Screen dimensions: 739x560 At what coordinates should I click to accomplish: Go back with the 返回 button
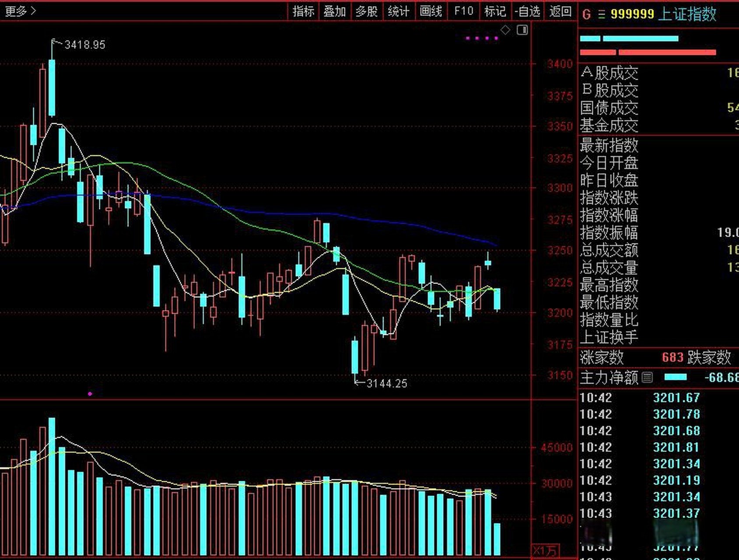[x=560, y=11]
